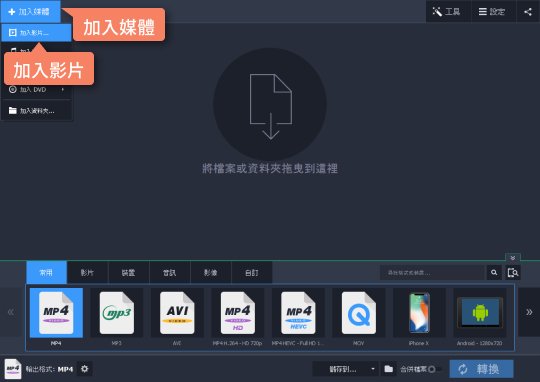Show previous presets with left chevrons
Screen dimensions: 540x382
[11, 312]
